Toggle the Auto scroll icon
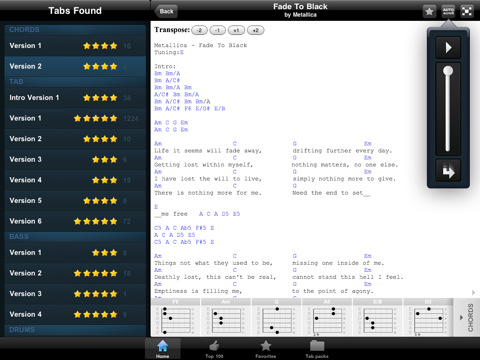The width and height of the screenshot is (480, 360). coord(448,11)
